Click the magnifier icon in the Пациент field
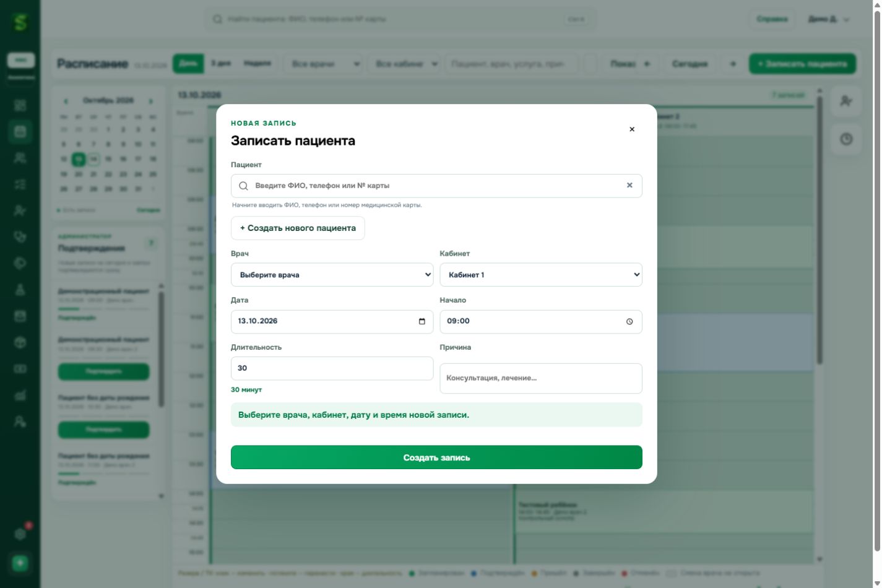 pyautogui.click(x=243, y=186)
